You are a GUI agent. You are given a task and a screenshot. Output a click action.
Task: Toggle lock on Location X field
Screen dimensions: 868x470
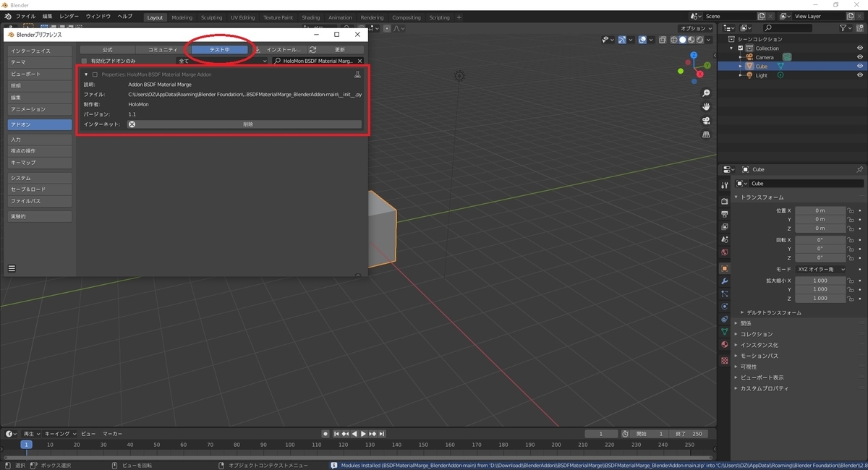tap(851, 210)
